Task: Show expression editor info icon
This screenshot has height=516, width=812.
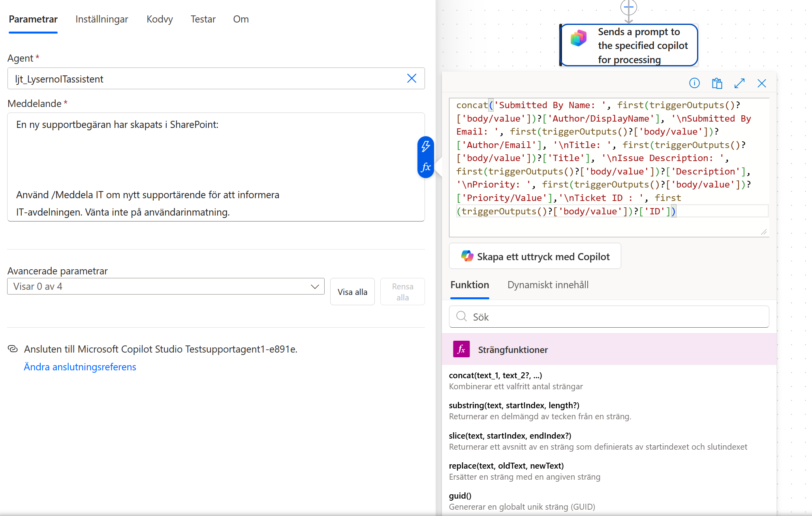Action: coord(694,83)
